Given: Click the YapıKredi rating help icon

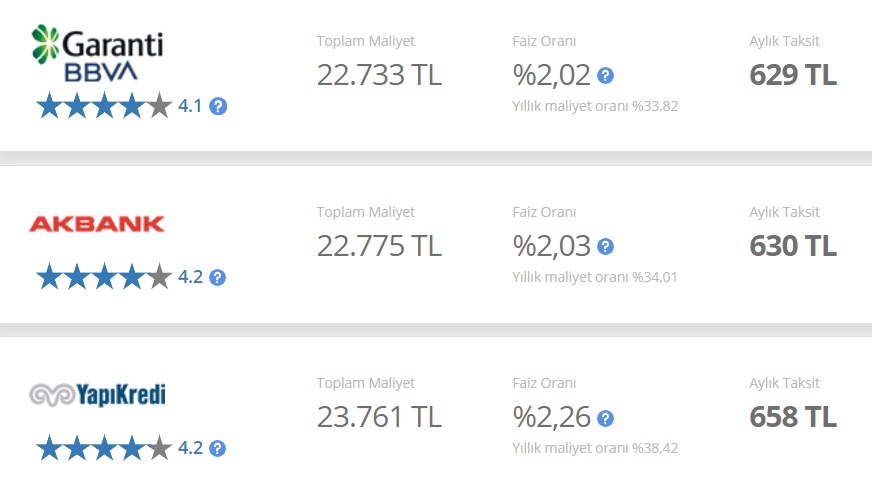Looking at the screenshot, I should click(217, 448).
